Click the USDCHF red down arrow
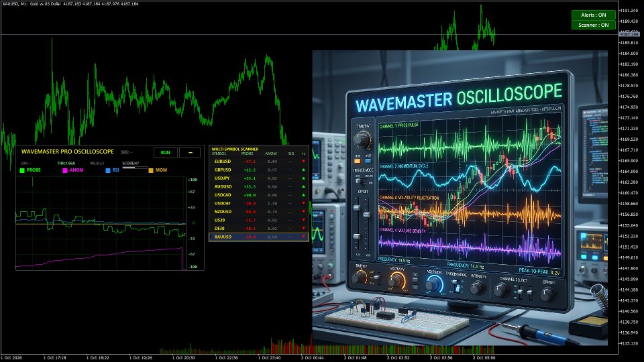Image resolution: width=644 pixels, height=362 pixels. (303, 203)
